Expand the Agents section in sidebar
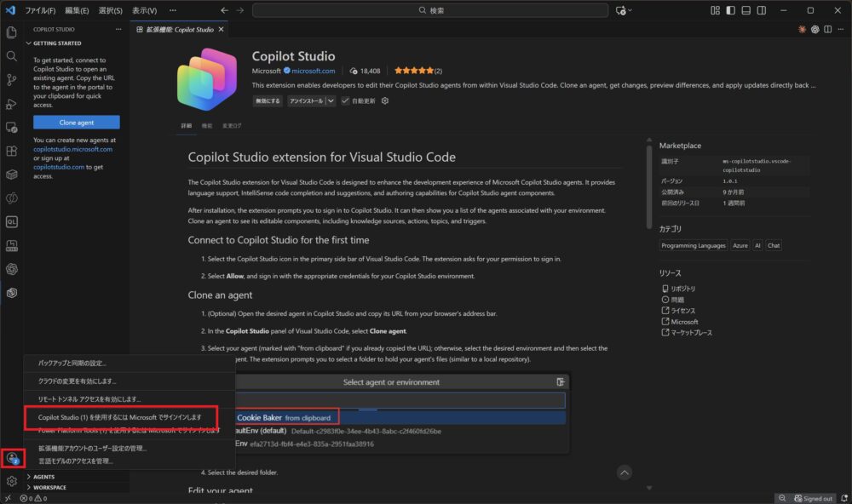852x504 pixels. [28, 477]
